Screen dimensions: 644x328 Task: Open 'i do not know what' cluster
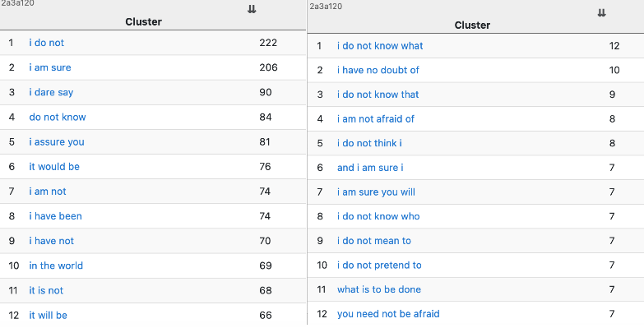point(380,46)
